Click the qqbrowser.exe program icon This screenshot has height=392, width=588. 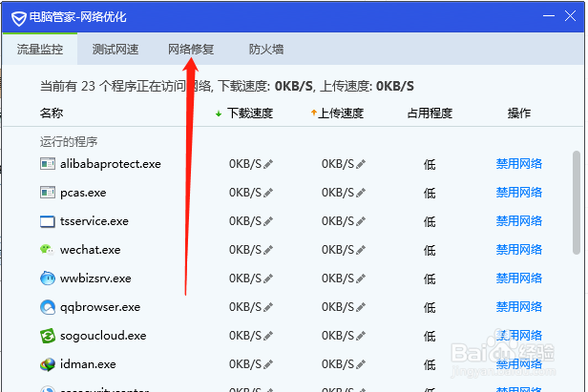[48, 307]
